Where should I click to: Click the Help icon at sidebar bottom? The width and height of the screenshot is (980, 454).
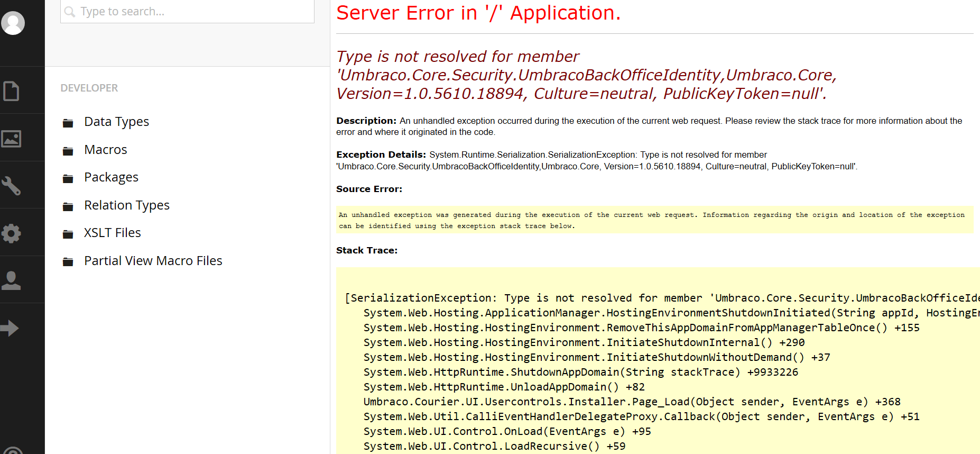click(x=13, y=450)
